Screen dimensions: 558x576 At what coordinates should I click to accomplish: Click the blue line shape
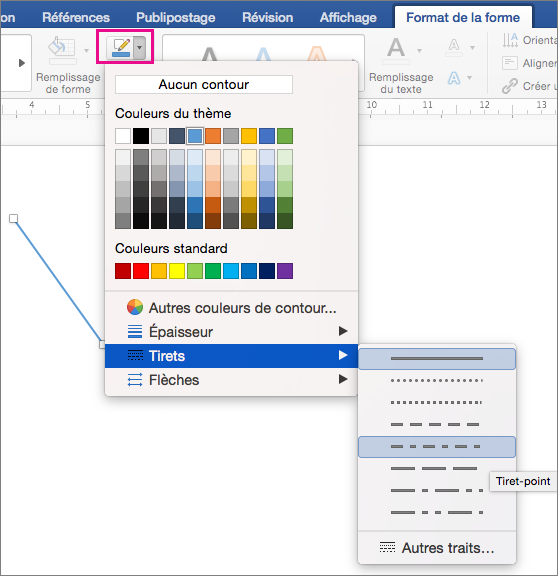57,281
